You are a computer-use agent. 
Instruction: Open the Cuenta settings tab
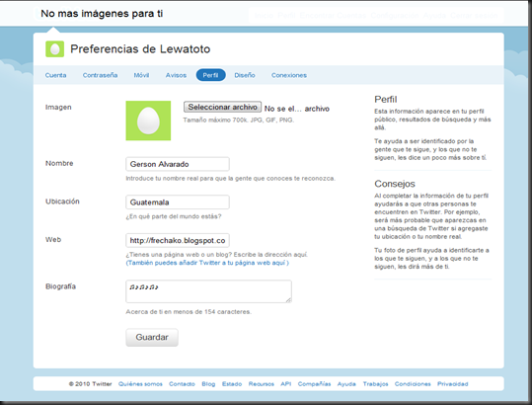click(x=55, y=75)
